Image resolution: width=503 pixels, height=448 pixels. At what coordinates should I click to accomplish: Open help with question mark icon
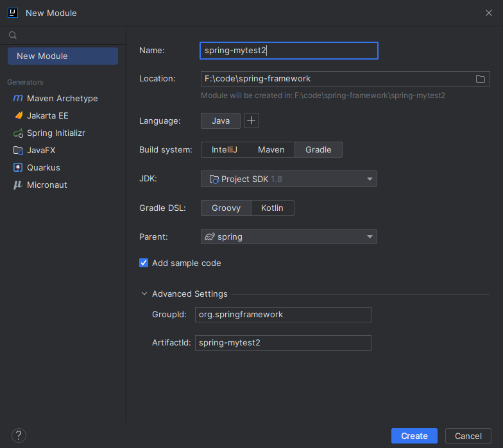(x=19, y=436)
